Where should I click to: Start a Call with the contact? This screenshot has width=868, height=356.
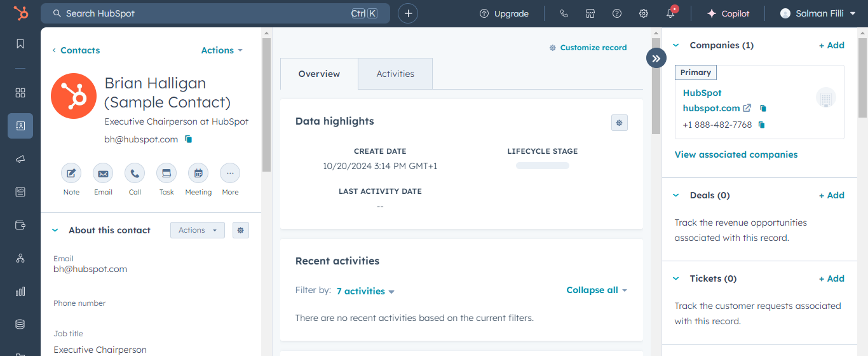click(x=135, y=173)
